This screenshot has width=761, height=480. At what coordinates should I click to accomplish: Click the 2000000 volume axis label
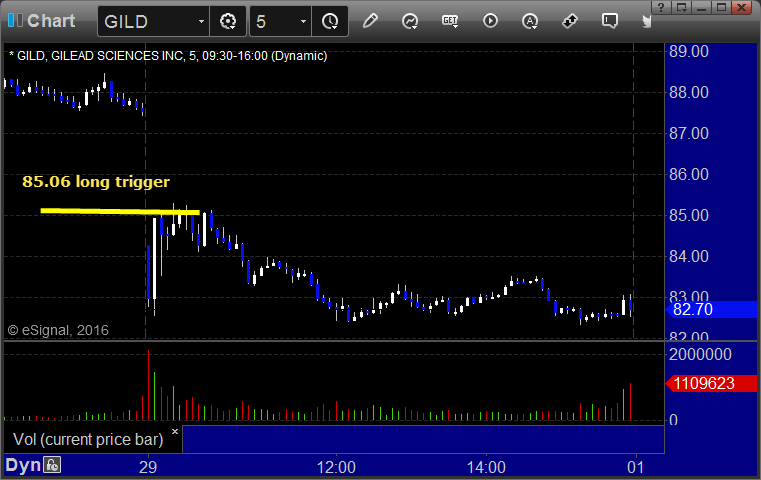[x=700, y=354]
